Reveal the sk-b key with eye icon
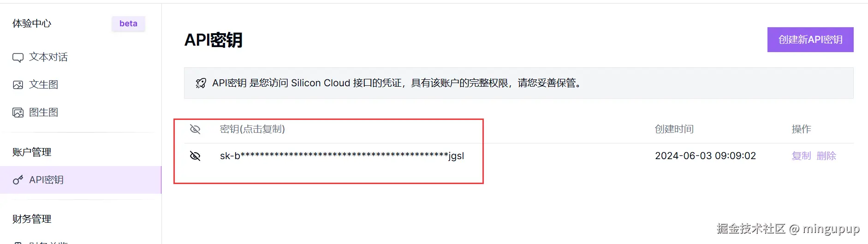This screenshot has width=868, height=244. click(195, 156)
